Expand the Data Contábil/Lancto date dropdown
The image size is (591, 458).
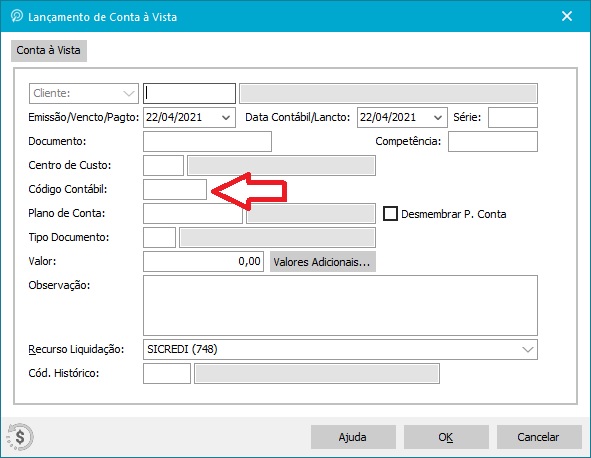tap(438, 118)
